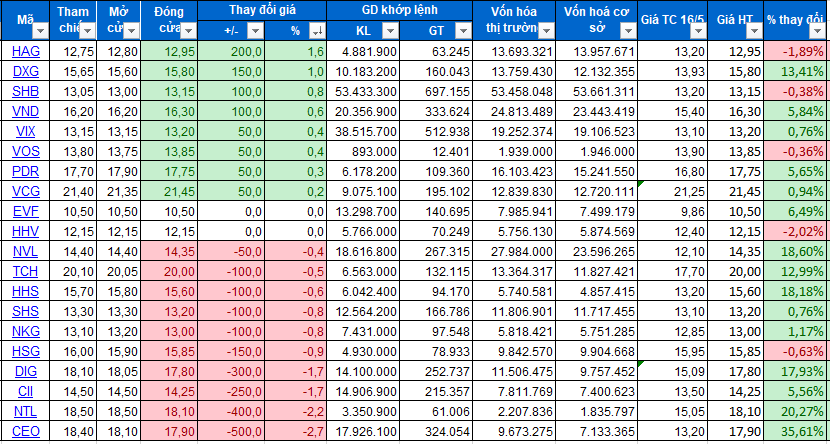
Task: Select CII closing price cell 14,25
Action: coord(169,392)
